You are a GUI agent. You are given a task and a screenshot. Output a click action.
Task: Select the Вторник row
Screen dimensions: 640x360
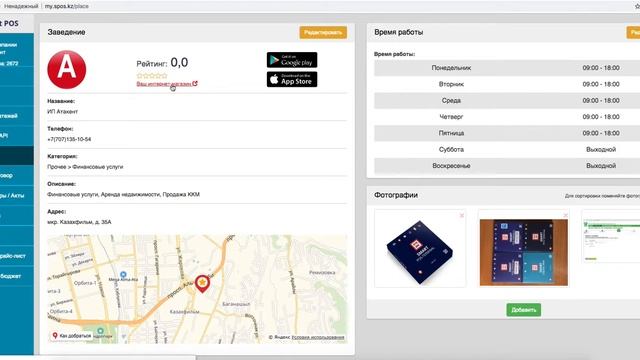[x=507, y=84]
